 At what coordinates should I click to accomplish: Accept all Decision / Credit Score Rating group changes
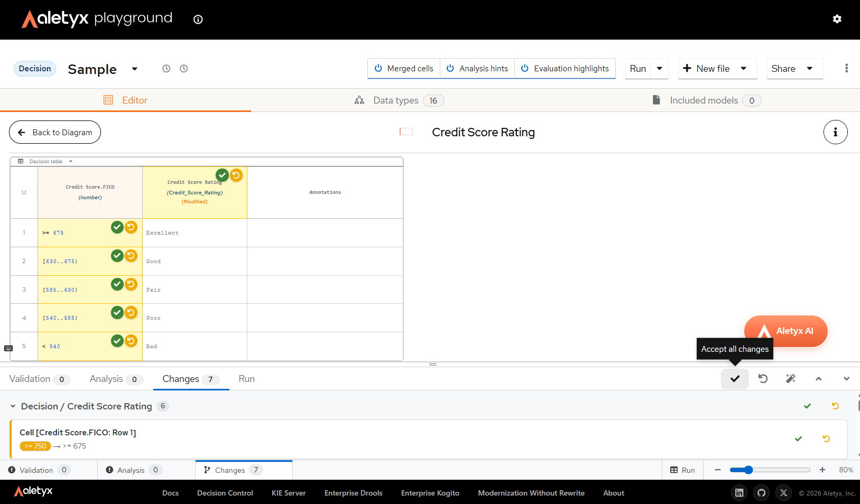pyautogui.click(x=807, y=406)
